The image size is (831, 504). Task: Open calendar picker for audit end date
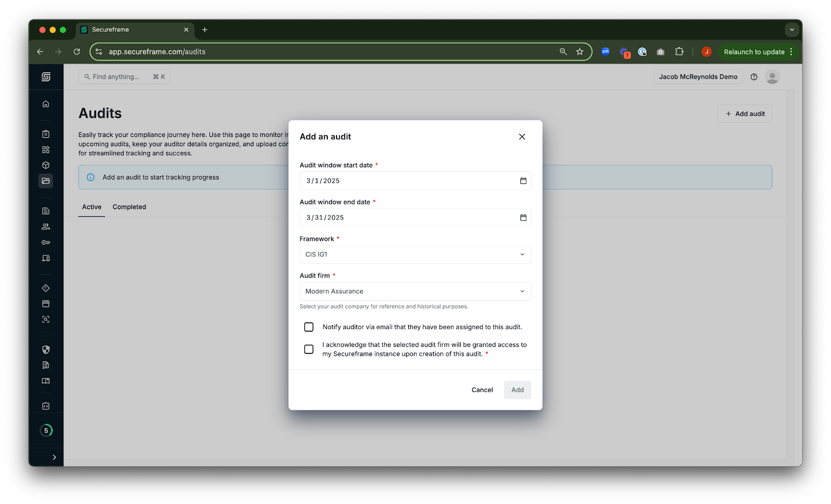tap(523, 217)
